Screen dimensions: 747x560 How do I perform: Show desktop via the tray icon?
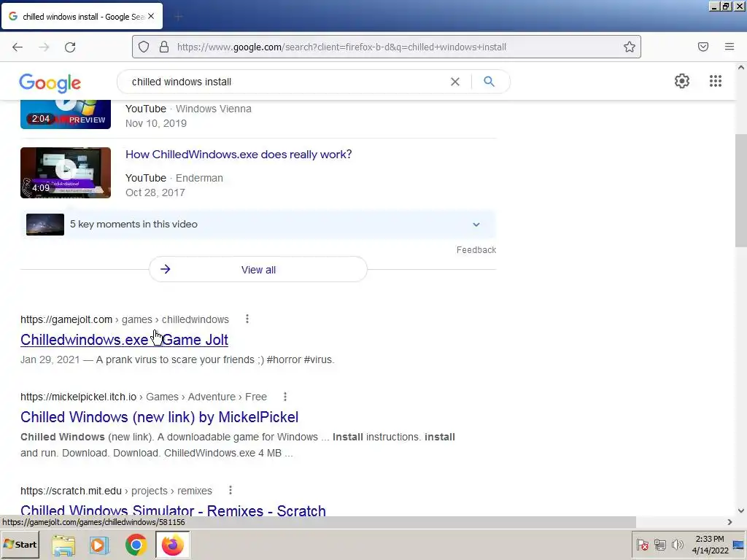738,545
